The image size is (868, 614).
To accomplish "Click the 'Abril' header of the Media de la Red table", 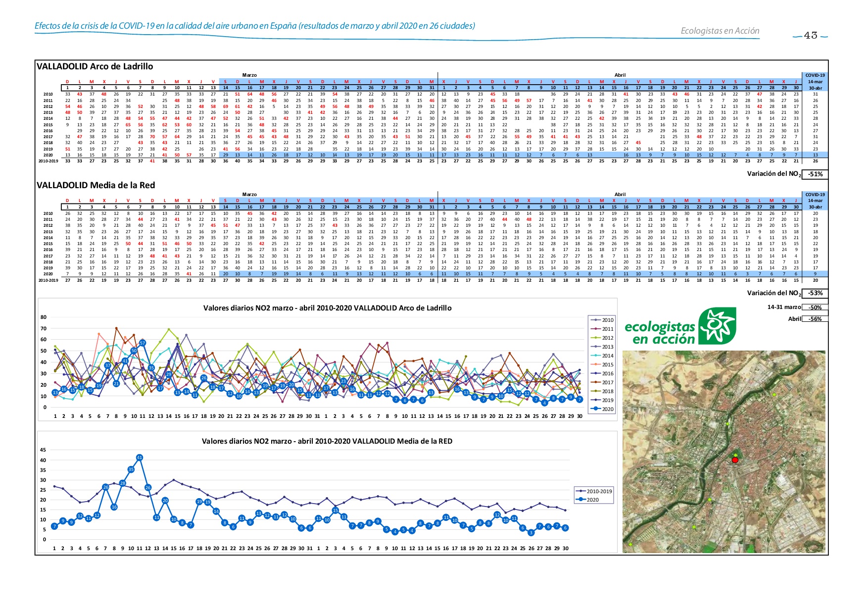I will tap(620, 194).
